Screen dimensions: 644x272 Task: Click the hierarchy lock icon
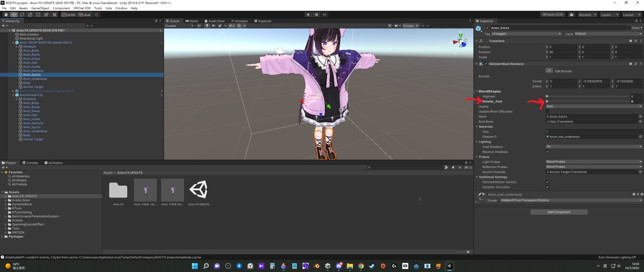click(x=157, y=21)
